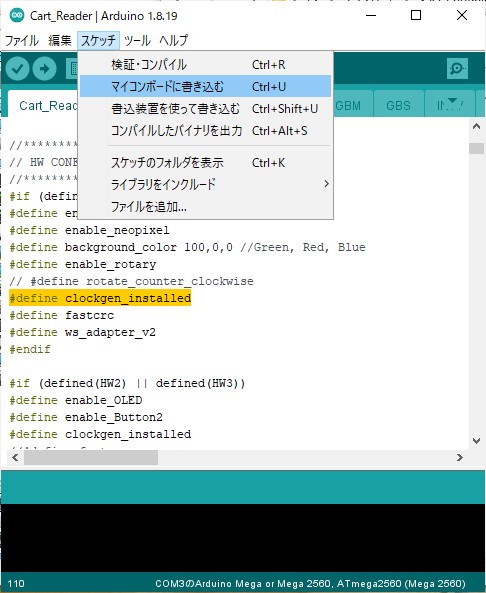Image resolution: width=486 pixels, height=593 pixels.
Task: Click the vertical scrollbar thumb
Action: click(x=476, y=148)
